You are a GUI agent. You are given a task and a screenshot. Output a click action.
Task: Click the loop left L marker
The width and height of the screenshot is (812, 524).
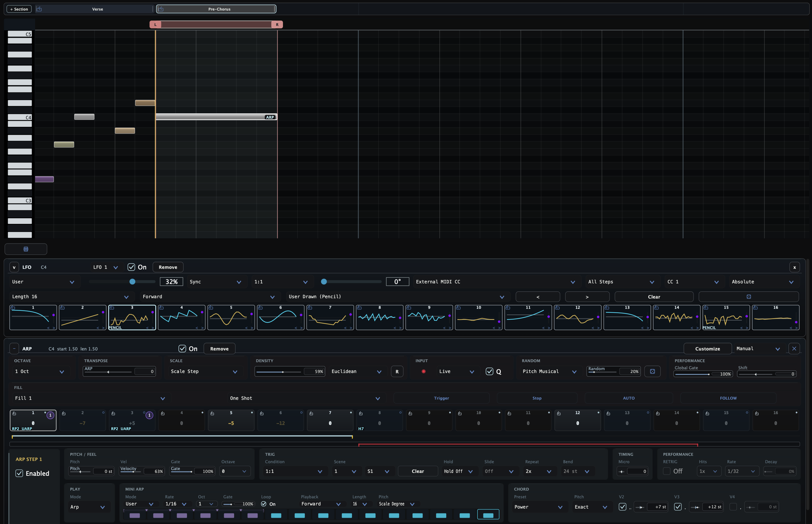pos(155,25)
